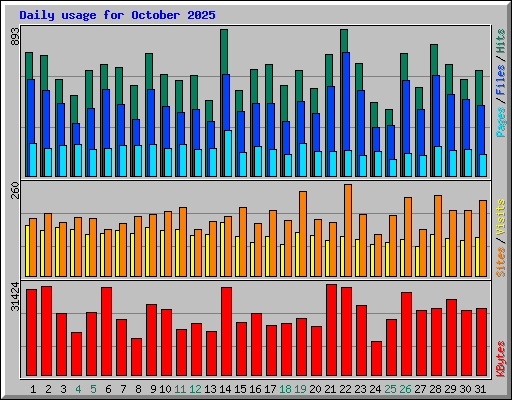Select the red KBytes bar for day 14
Image resolution: width=512 pixels, height=400 pixels.
(x=226, y=332)
